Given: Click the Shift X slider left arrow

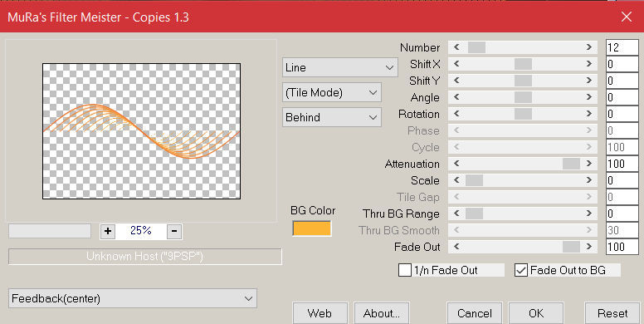Looking at the screenshot, I should [x=456, y=64].
